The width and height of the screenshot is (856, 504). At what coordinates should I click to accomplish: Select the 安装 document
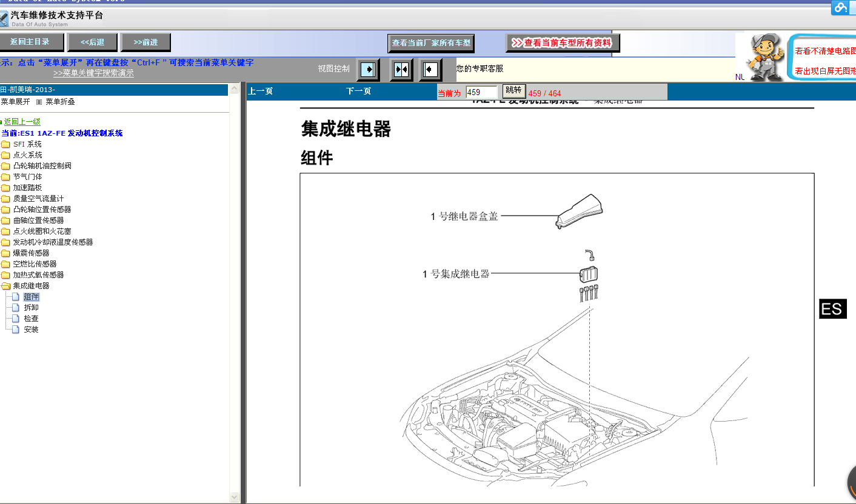pos(31,330)
